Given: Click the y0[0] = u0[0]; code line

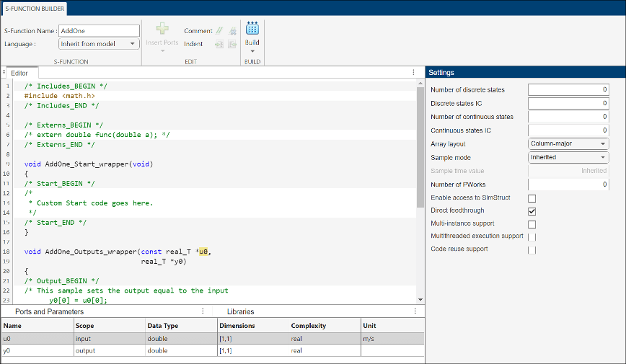Looking at the screenshot, I should tap(78, 300).
